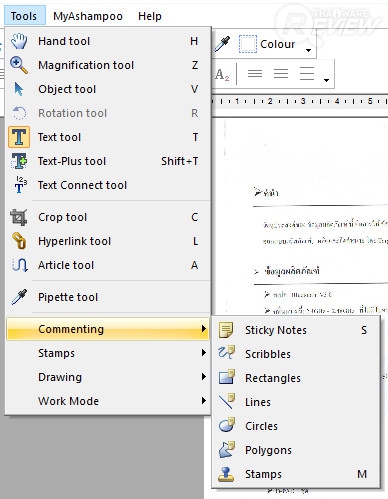The width and height of the screenshot is (388, 499).
Task: Click the Crop tool icon
Action: (19, 217)
